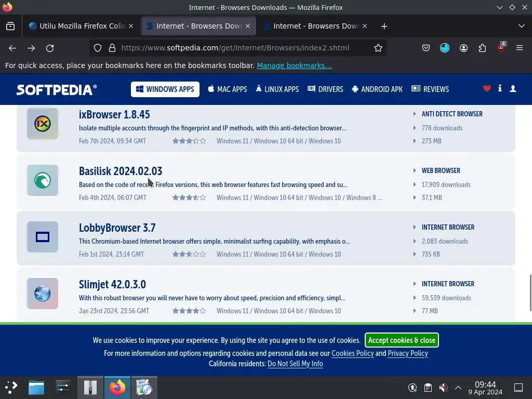
Task: Open Basilisk 2024.02.03 title link
Action: [x=121, y=171]
